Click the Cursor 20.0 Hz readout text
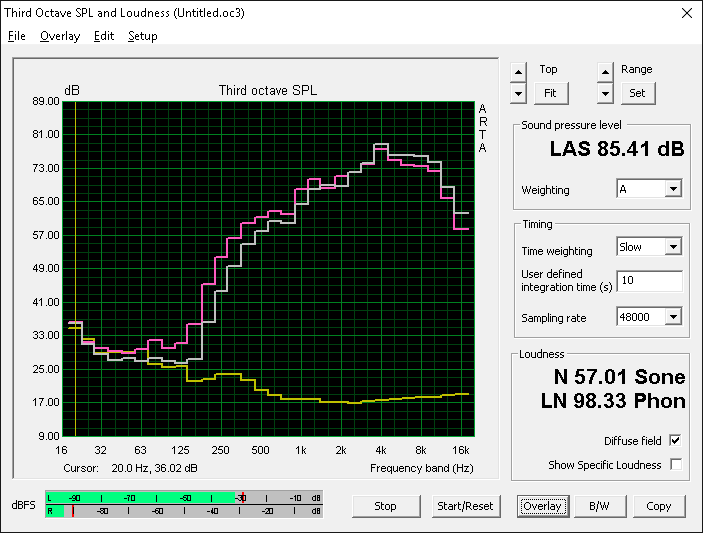Image resolution: width=703 pixels, height=533 pixels. 130,468
